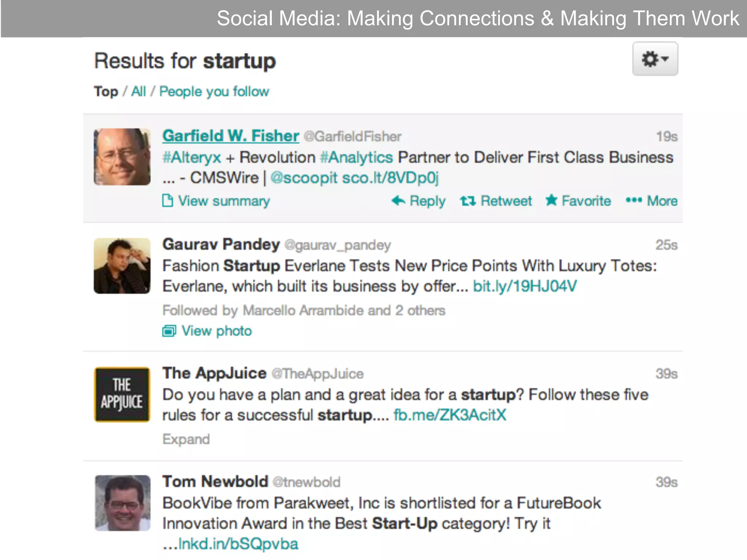747x560 pixels.
Task: Open the #Alteryx hashtag link
Action: [192, 157]
